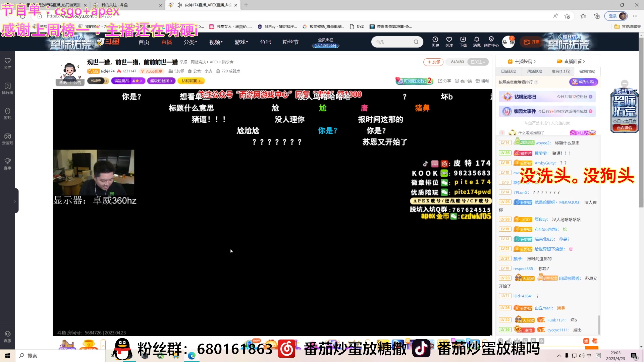This screenshot has height=362, width=644.
Task: Open 直播回看 expander
Action: 571,61
